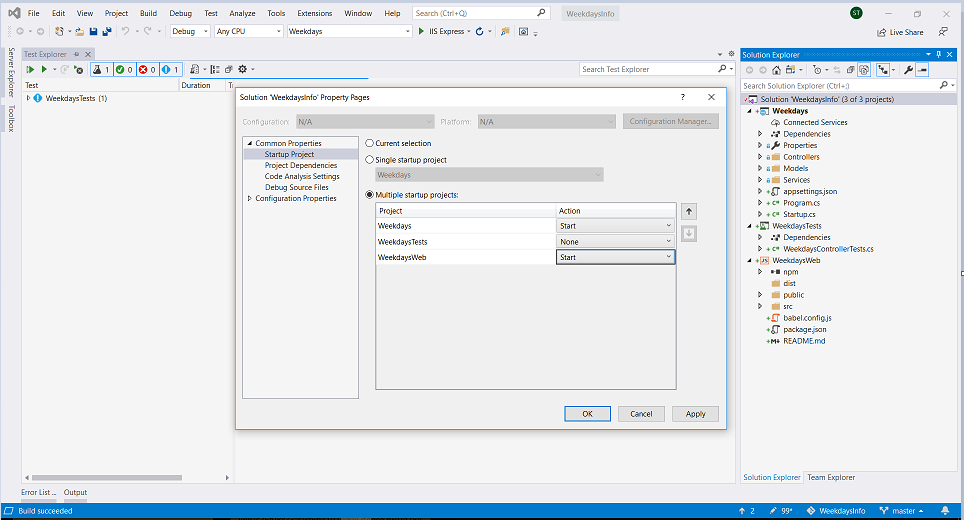
Task: Toggle the not-run tests blue filter
Action: tap(170, 69)
